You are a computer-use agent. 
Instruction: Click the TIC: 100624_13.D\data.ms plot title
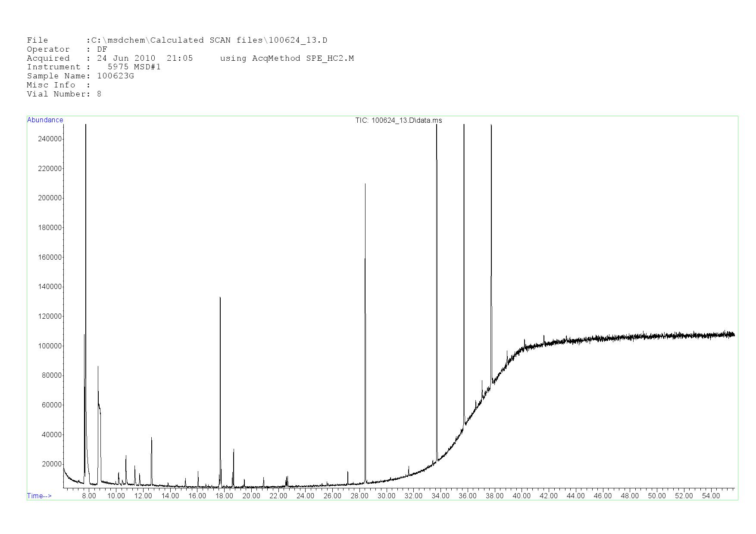398,121
